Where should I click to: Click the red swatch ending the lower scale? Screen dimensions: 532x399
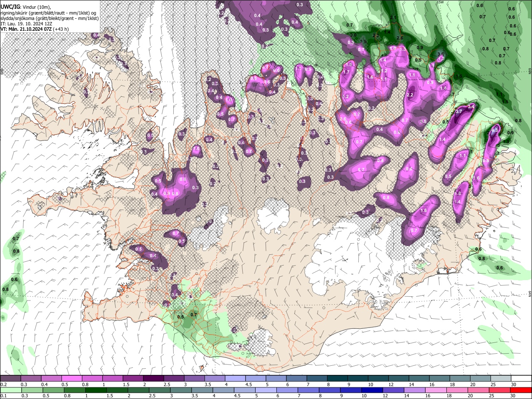(521, 390)
